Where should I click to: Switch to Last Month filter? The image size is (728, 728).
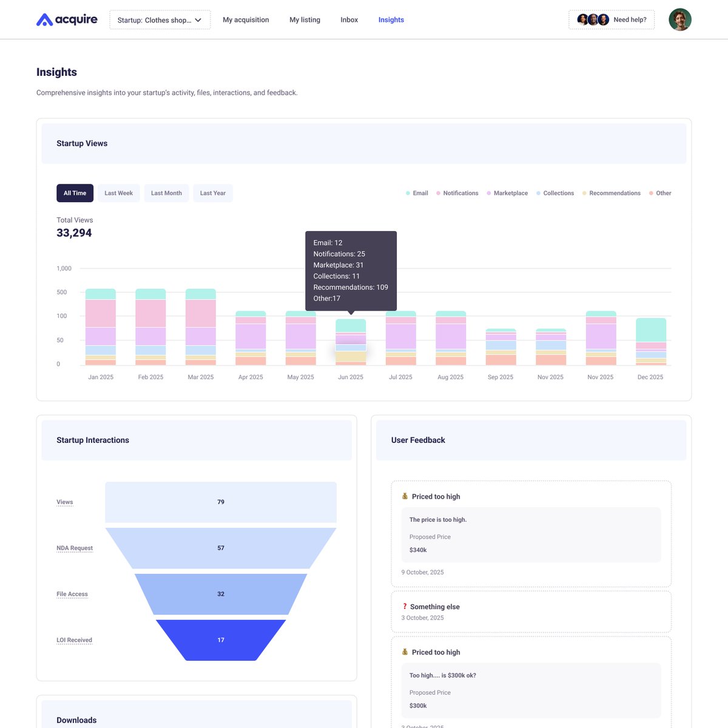point(166,193)
